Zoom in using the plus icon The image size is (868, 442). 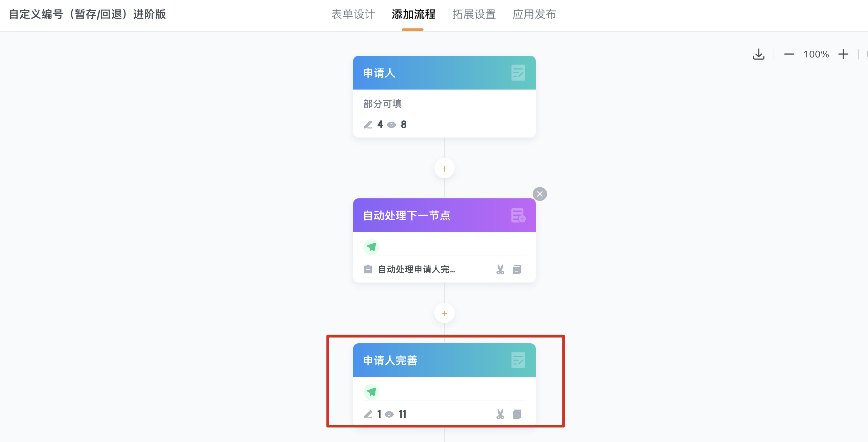[x=843, y=54]
